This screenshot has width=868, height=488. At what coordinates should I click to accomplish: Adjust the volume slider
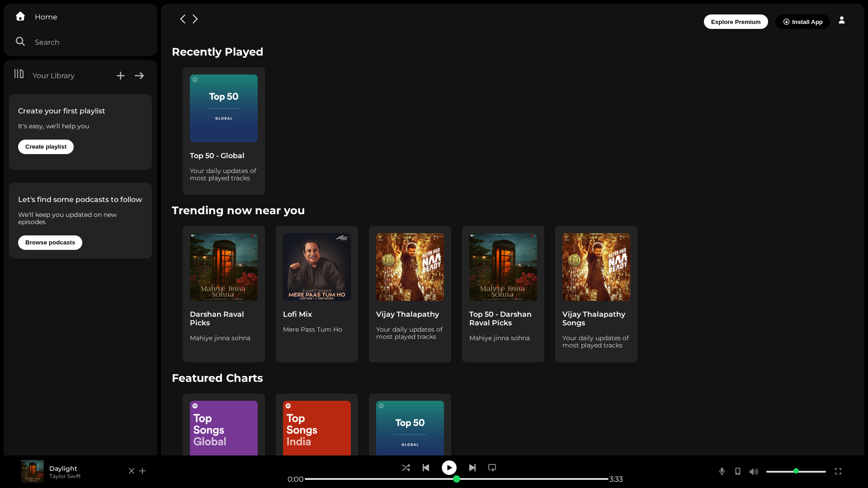click(796, 471)
